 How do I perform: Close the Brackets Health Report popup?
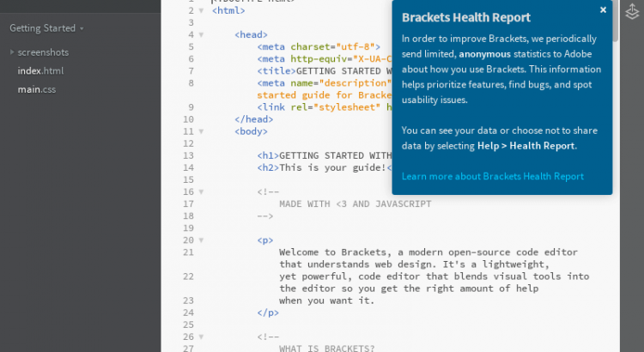603,10
